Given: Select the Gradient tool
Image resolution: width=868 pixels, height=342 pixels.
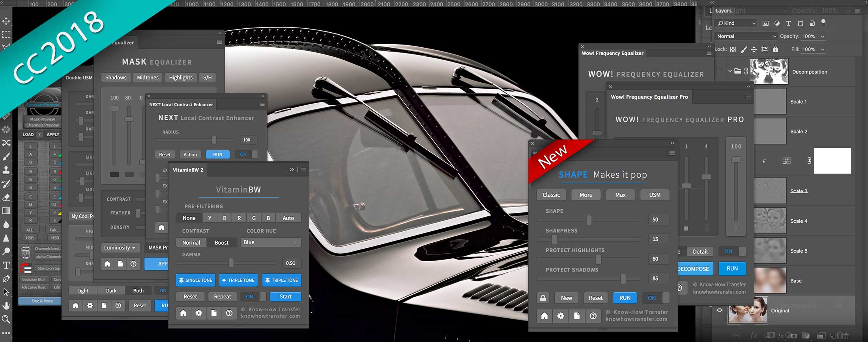Looking at the screenshot, I should click(6, 211).
